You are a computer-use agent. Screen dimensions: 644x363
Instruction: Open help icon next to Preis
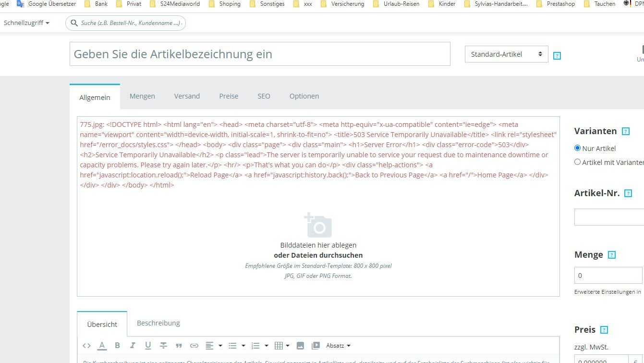click(x=605, y=330)
